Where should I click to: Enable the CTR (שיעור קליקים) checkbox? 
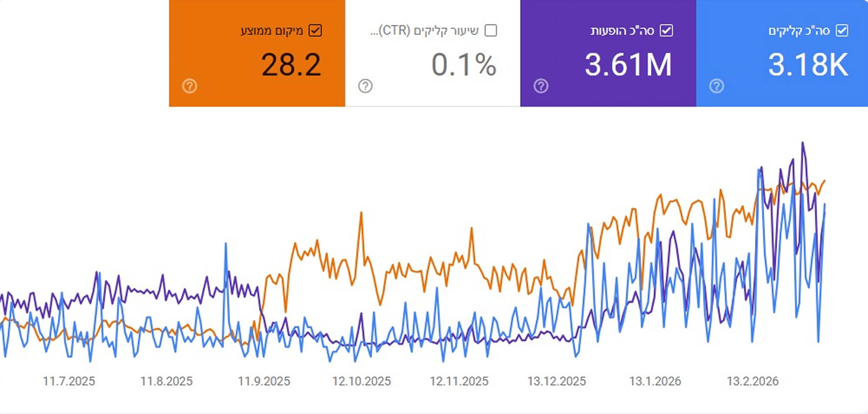click(x=491, y=31)
